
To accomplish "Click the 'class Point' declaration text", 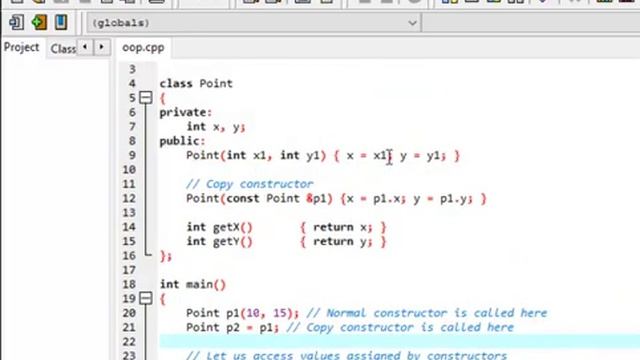I will tap(196, 83).
